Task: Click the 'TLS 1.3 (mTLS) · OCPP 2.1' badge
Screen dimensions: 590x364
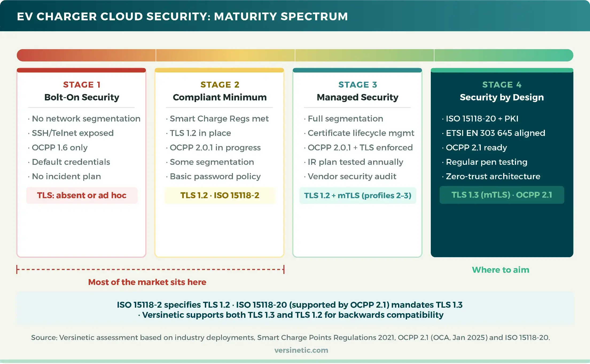Action: [502, 195]
